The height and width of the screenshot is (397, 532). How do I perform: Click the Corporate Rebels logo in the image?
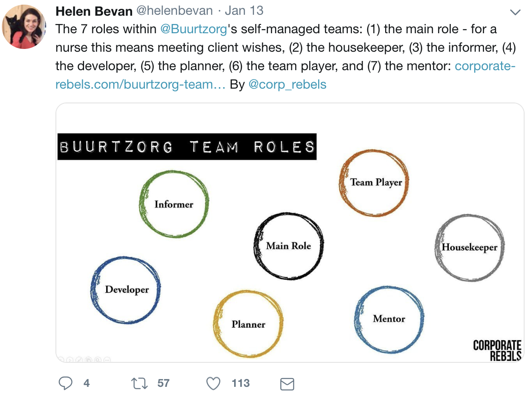click(x=497, y=350)
